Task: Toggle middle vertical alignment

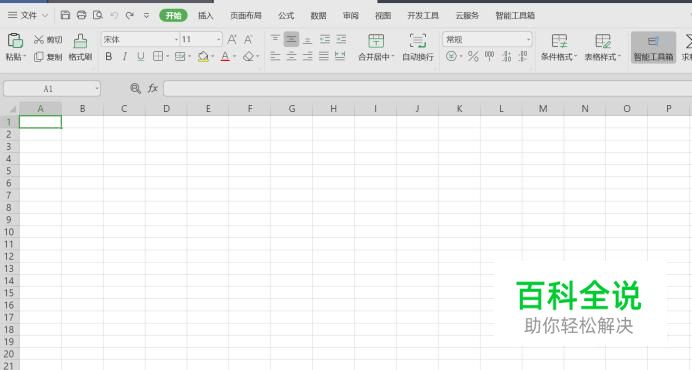Action: (291, 39)
